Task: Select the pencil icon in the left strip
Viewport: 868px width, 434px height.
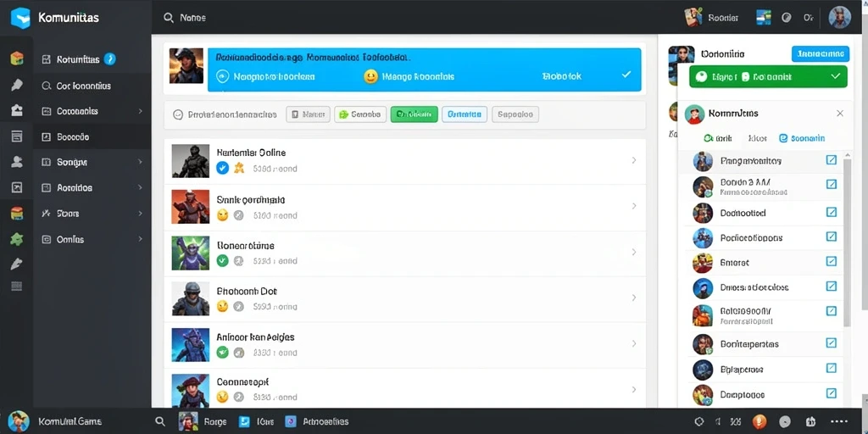Action: (x=17, y=264)
